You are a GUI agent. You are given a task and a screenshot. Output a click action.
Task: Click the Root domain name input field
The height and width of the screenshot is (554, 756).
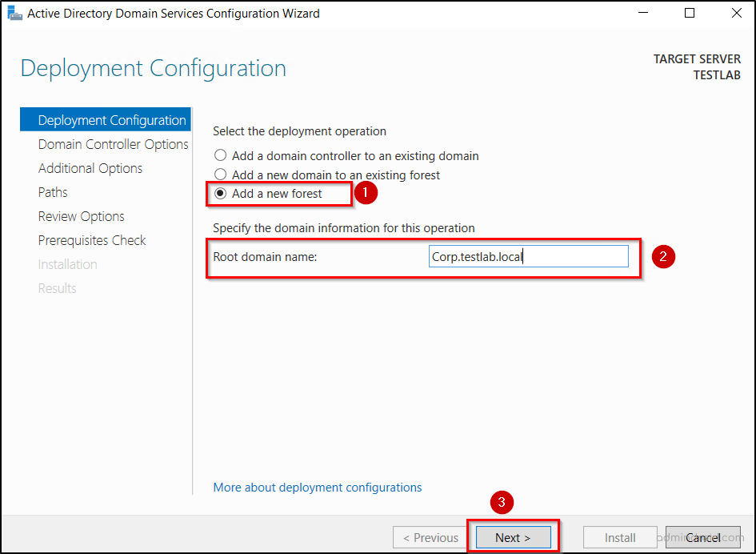pyautogui.click(x=528, y=256)
